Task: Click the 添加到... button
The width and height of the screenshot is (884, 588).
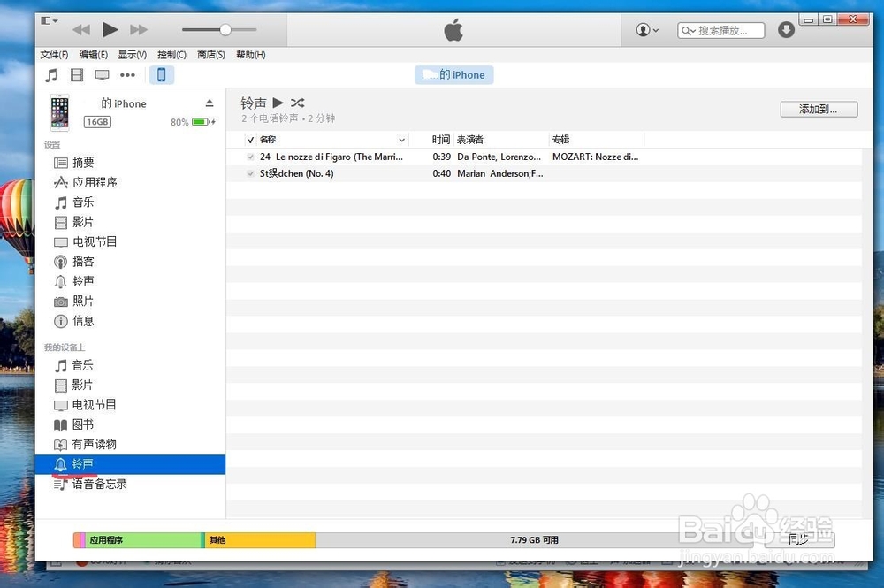Action: (x=819, y=110)
